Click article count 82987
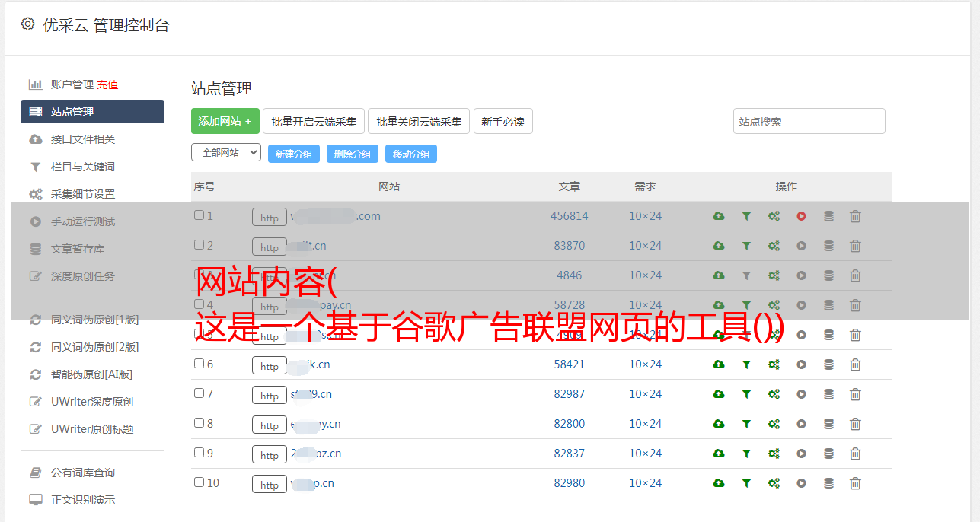Image resolution: width=980 pixels, height=522 pixels. pyautogui.click(x=570, y=394)
